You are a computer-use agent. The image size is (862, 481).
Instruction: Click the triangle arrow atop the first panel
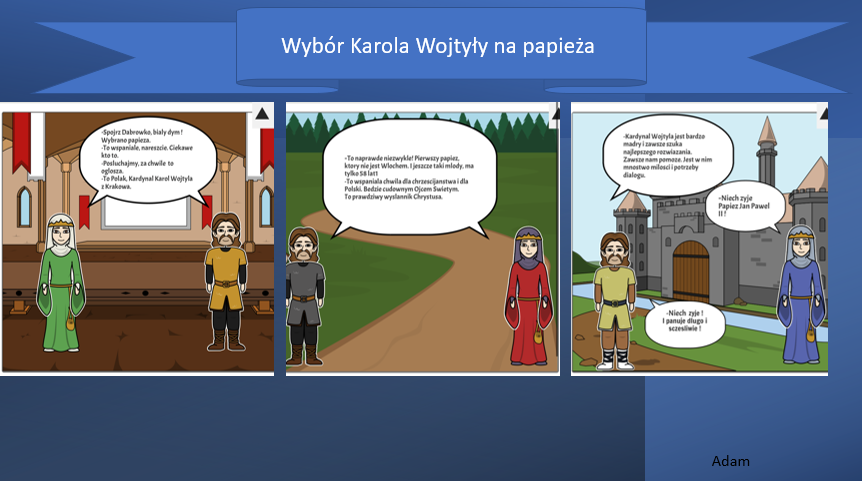click(262, 114)
